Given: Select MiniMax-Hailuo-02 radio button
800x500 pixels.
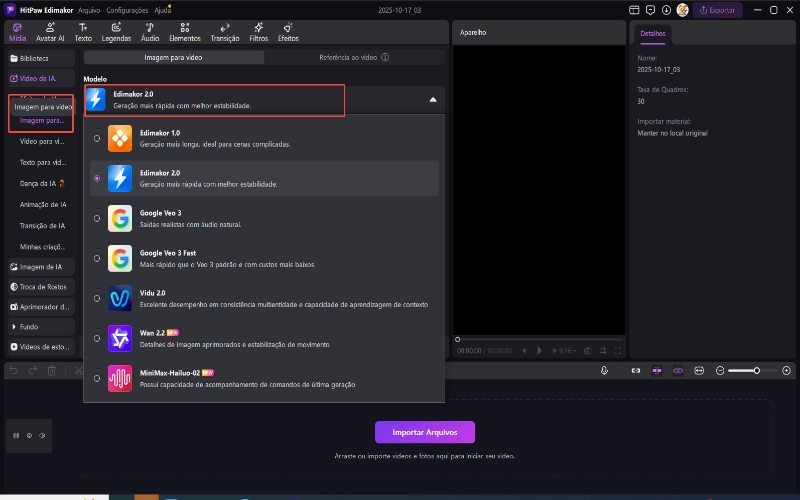Looking at the screenshot, I should pyautogui.click(x=97, y=379).
